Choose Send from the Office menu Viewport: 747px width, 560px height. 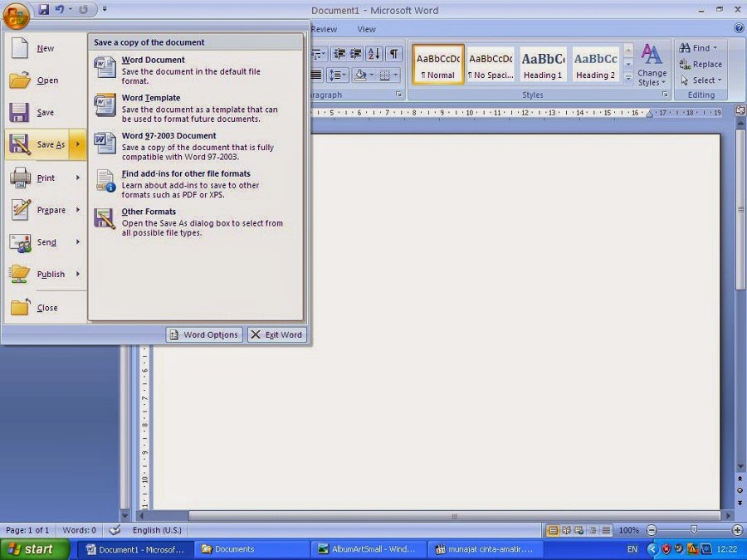38,242
